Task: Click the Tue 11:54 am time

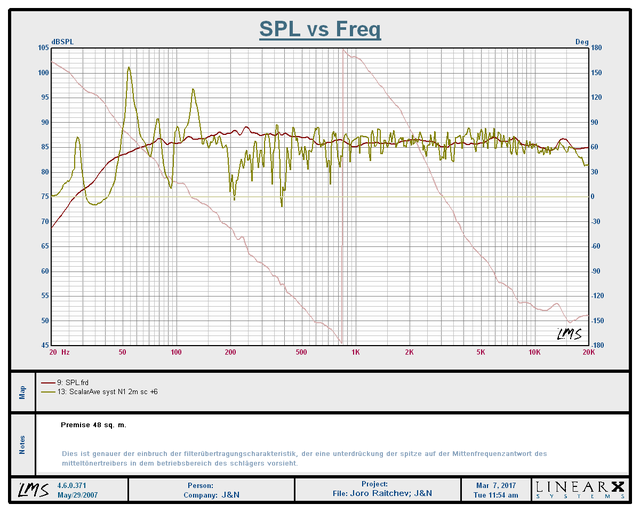Action: [496, 495]
